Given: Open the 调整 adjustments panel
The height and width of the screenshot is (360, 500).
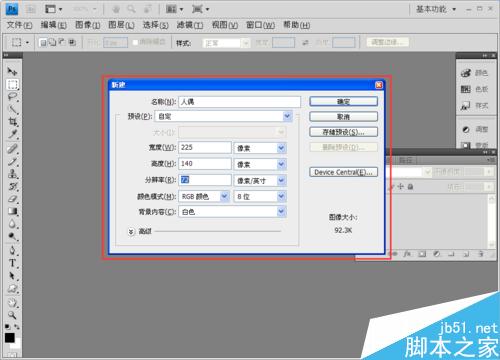Looking at the screenshot, I should 474,129.
